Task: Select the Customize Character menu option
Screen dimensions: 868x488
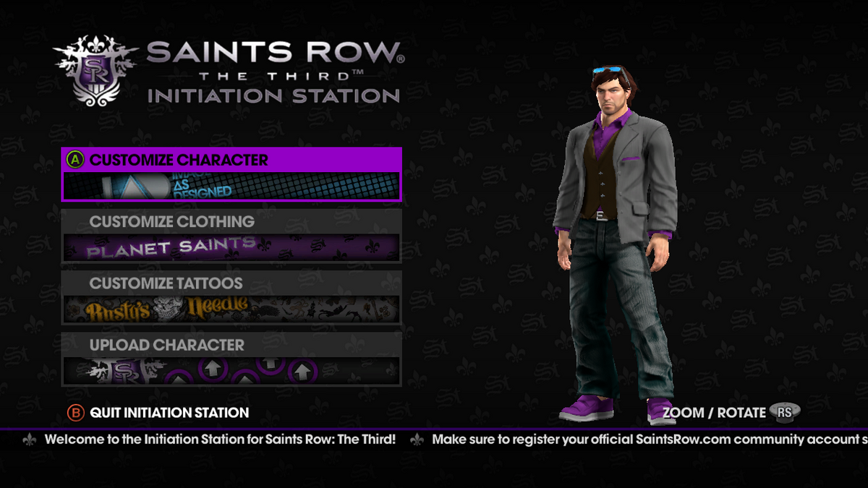Action: pyautogui.click(x=231, y=174)
